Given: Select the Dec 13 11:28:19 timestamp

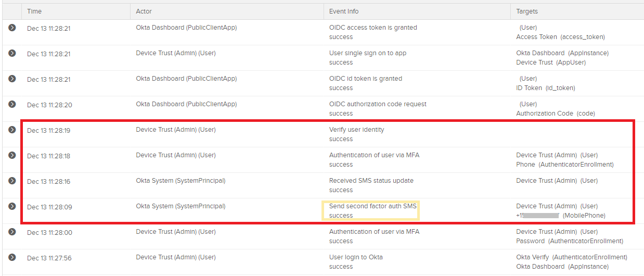Looking at the screenshot, I should pyautogui.click(x=48, y=130).
